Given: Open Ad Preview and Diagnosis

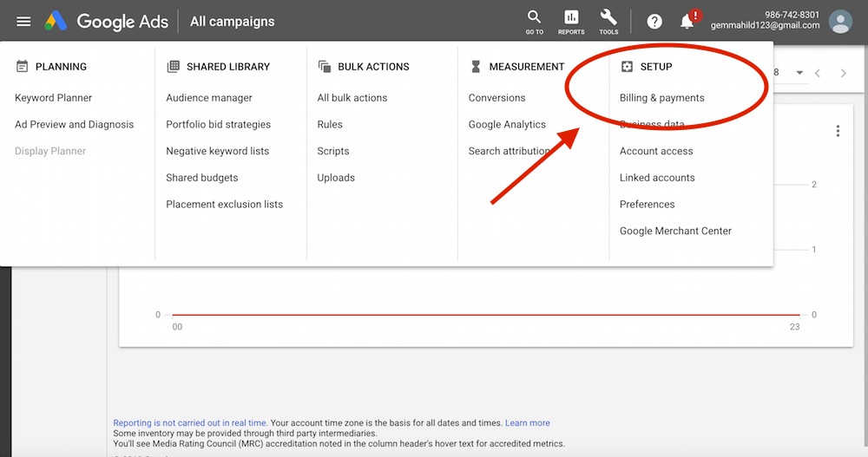Looking at the screenshot, I should point(74,125).
